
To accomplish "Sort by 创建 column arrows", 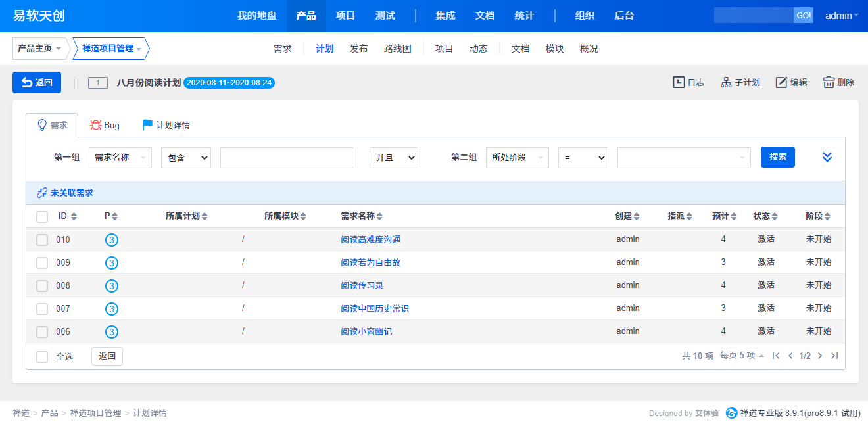I will point(637,216).
